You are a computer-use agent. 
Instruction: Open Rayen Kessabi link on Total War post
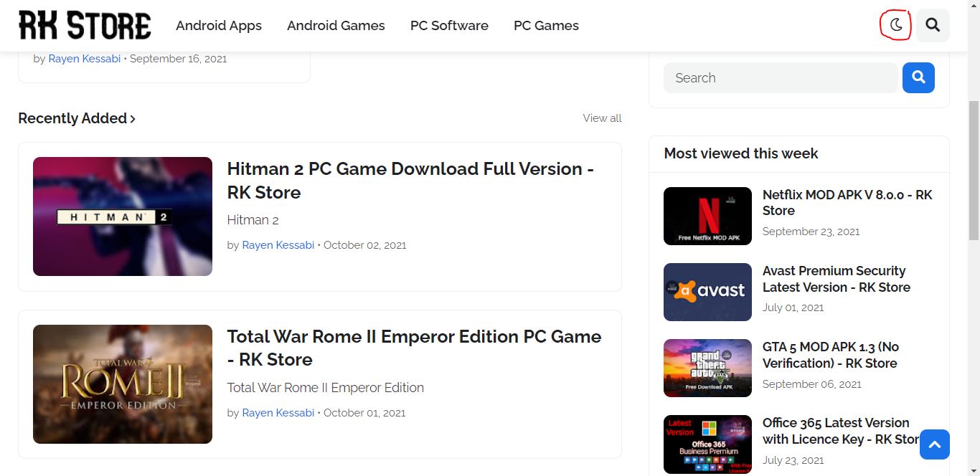point(278,413)
